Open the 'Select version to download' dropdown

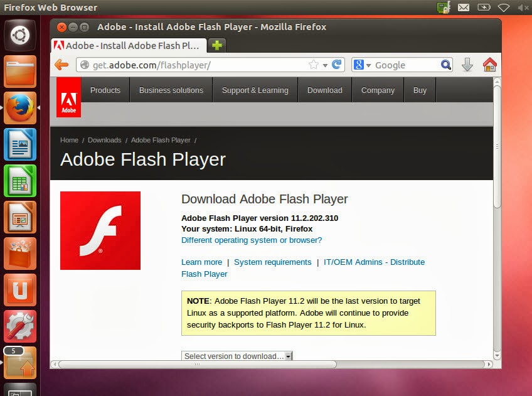coord(237,356)
